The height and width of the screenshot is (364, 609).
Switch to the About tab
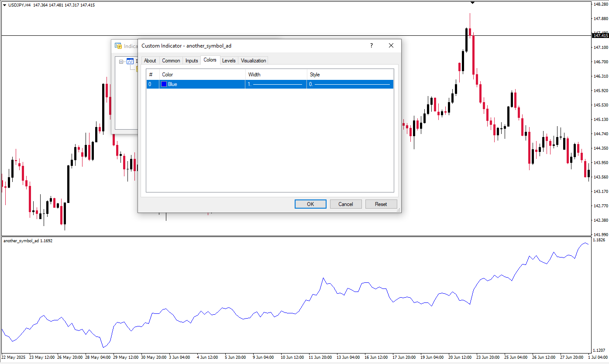tap(150, 61)
